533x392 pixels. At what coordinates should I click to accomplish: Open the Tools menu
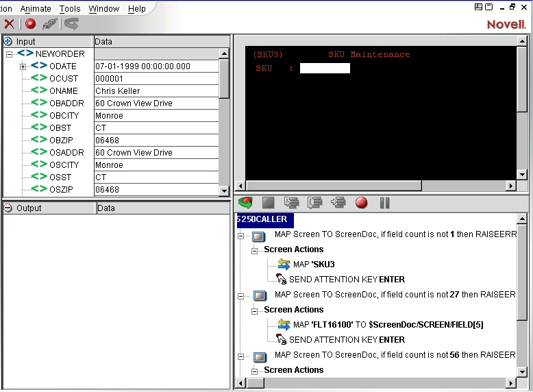coord(70,8)
